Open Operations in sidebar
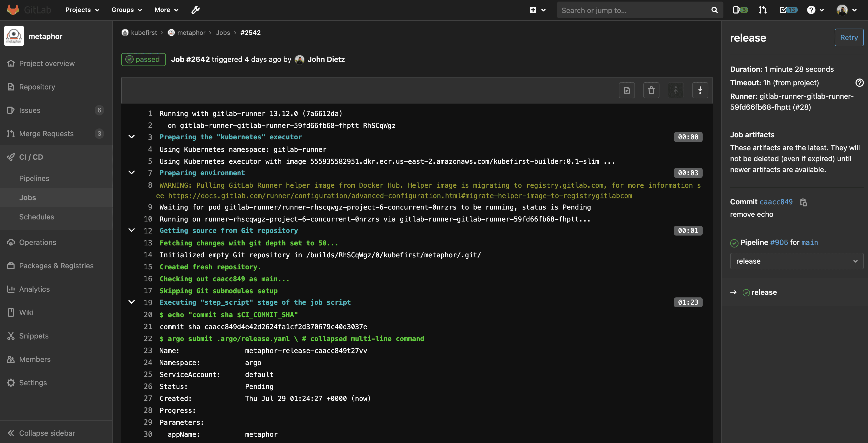The image size is (868, 443). pyautogui.click(x=56, y=242)
